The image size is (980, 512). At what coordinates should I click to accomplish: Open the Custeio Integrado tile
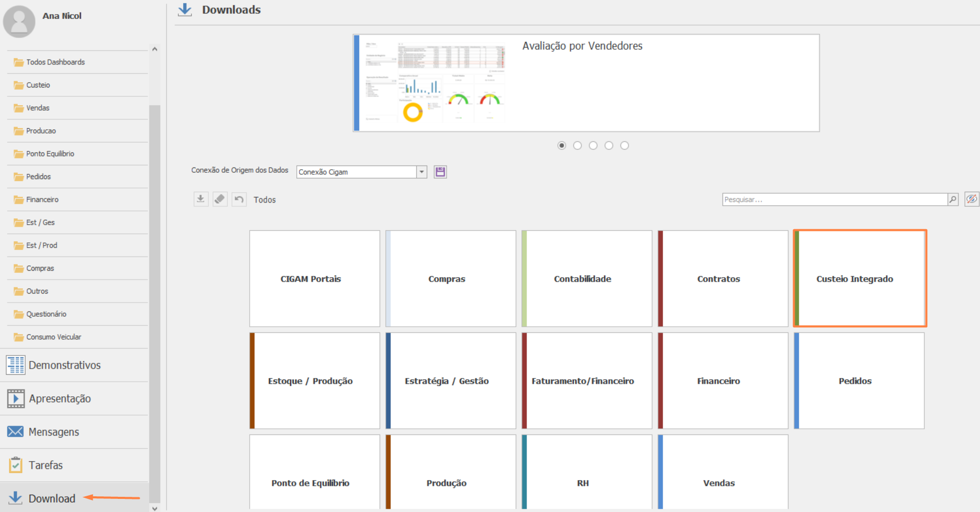860,279
